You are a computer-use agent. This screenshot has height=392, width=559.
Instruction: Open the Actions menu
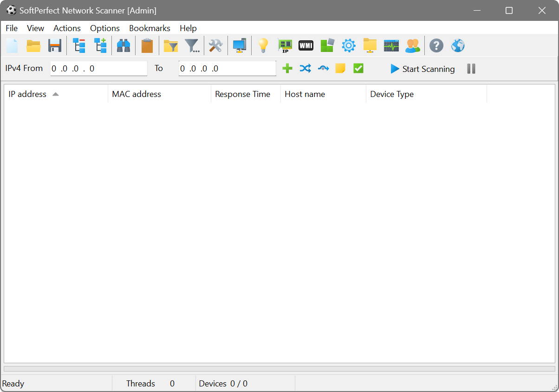point(67,28)
